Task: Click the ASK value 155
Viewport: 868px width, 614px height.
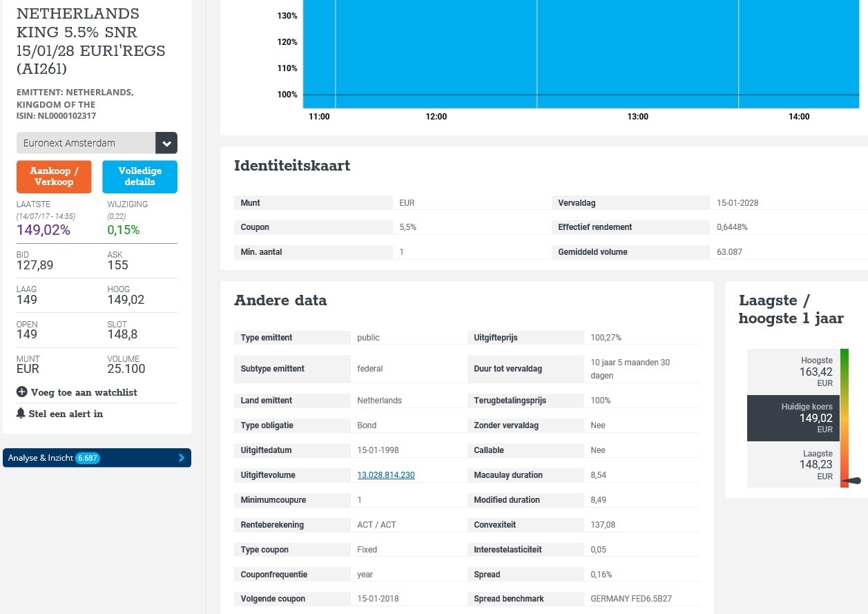Action: (118, 265)
